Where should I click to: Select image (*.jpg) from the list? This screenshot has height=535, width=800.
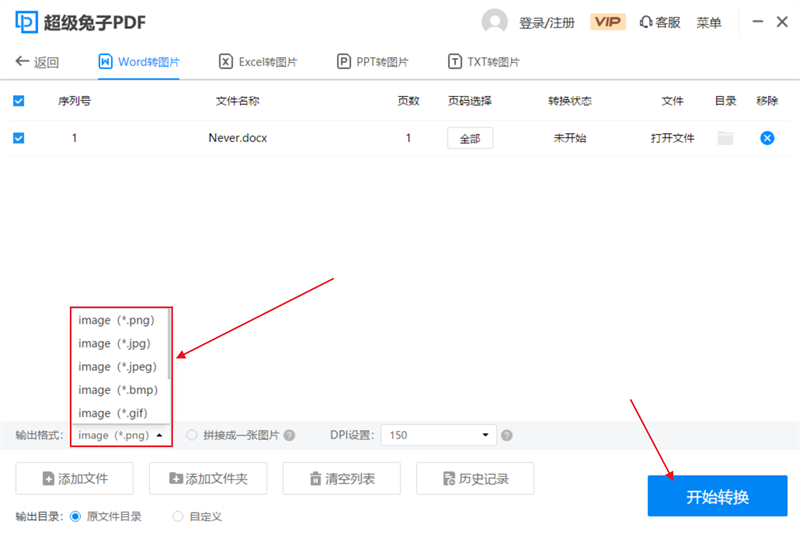[x=120, y=344]
